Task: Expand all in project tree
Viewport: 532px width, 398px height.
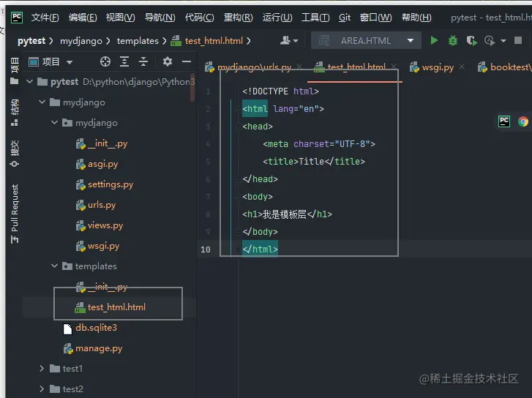Action: coord(124,61)
